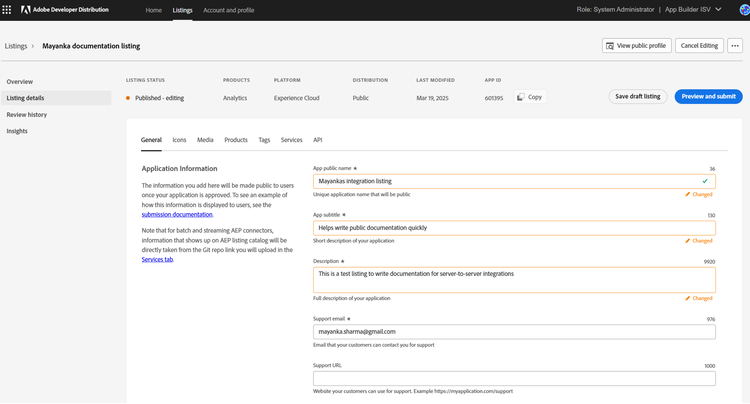Select Overview in the sidebar
The height and width of the screenshot is (404, 750).
pyautogui.click(x=20, y=81)
